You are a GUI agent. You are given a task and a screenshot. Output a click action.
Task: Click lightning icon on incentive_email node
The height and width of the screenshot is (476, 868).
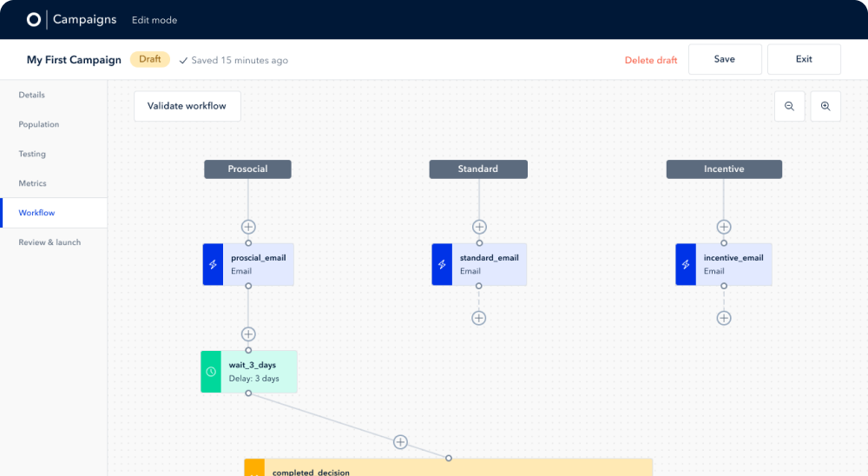pyautogui.click(x=686, y=265)
